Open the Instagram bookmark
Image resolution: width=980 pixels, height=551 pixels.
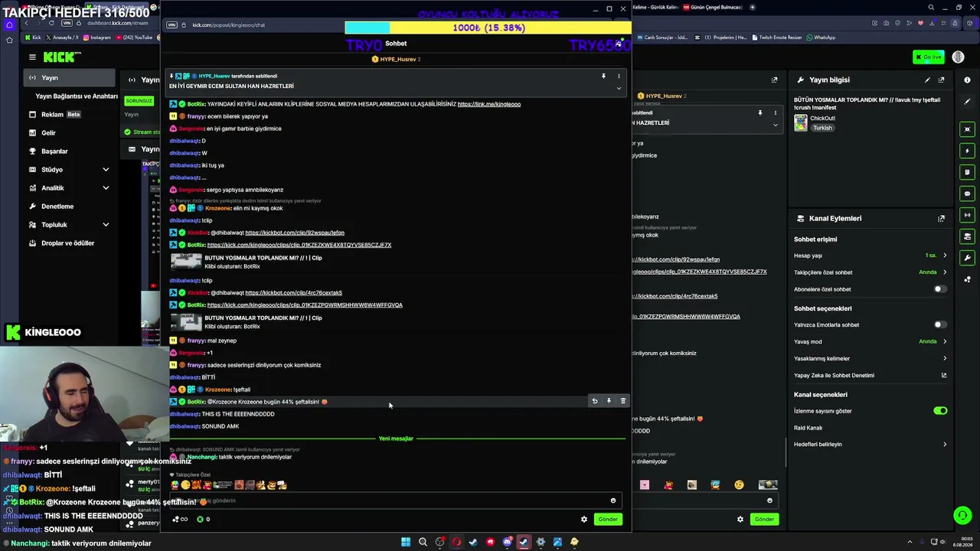pyautogui.click(x=96, y=37)
